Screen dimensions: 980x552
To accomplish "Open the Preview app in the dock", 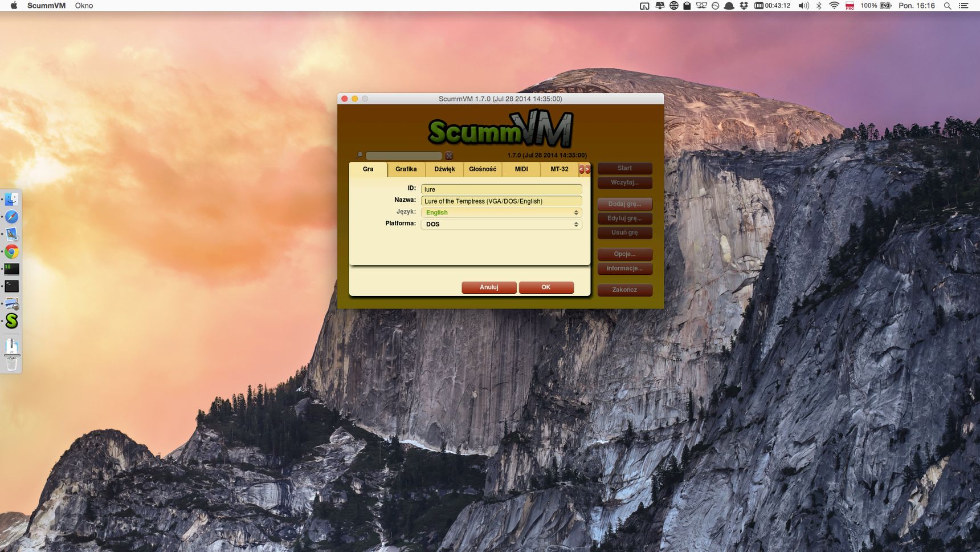I will 11,303.
